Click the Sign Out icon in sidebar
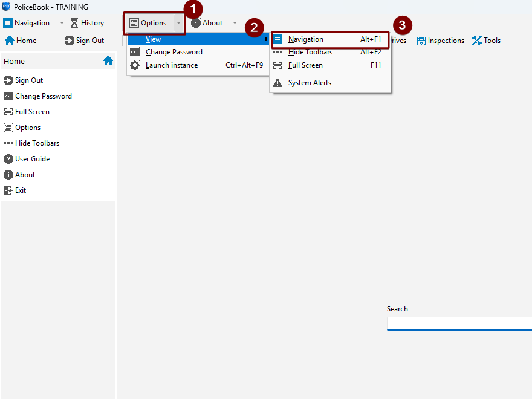The width and height of the screenshot is (532, 399). pos(8,80)
